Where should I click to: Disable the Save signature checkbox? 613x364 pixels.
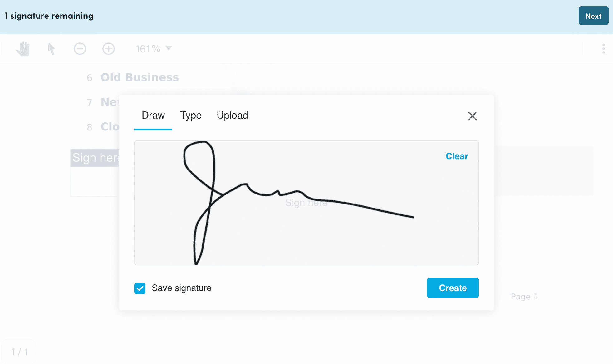(140, 288)
